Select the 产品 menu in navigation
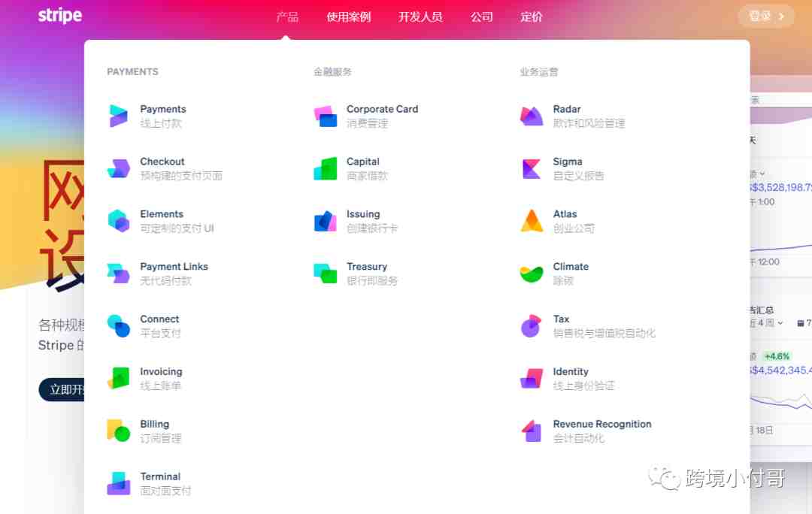Viewport: 812px width, 514px height. click(287, 17)
